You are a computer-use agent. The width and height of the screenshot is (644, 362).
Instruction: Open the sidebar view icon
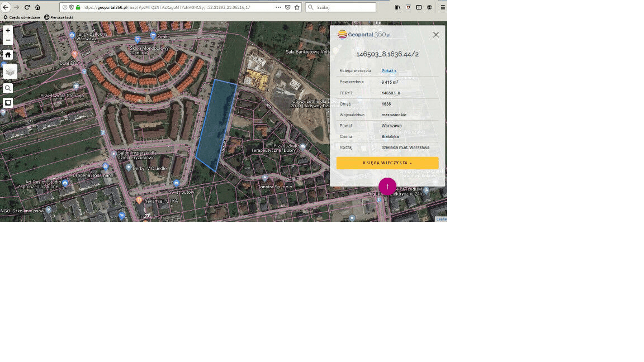419,7
